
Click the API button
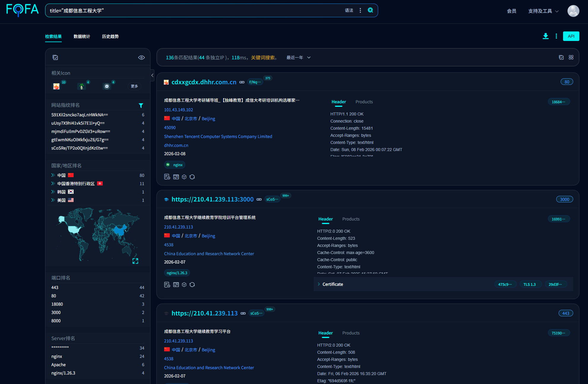pyautogui.click(x=571, y=36)
